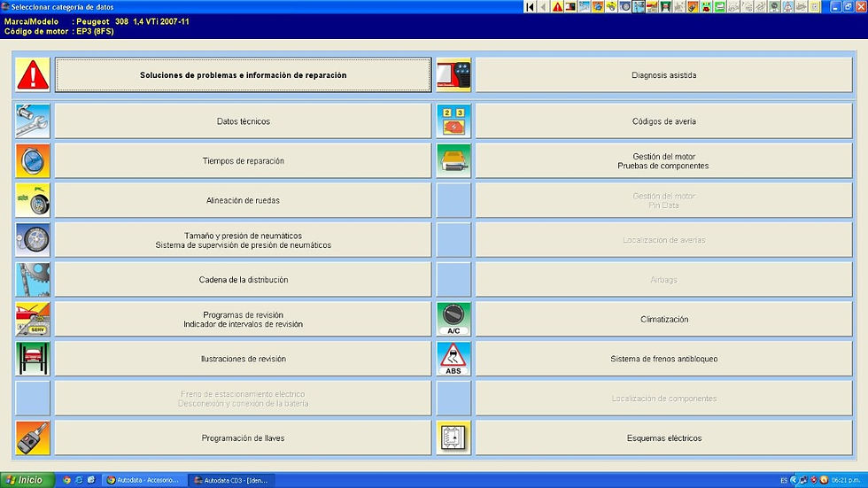
Task: Click the large clock icon beside Tiempos de reparación
Action: [33, 161]
